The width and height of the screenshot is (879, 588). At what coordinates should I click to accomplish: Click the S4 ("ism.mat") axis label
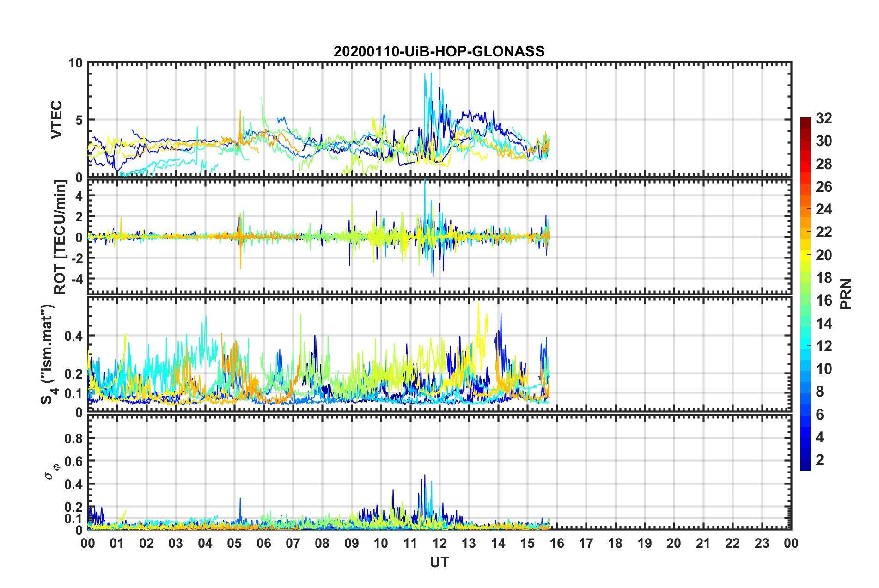tap(49, 354)
